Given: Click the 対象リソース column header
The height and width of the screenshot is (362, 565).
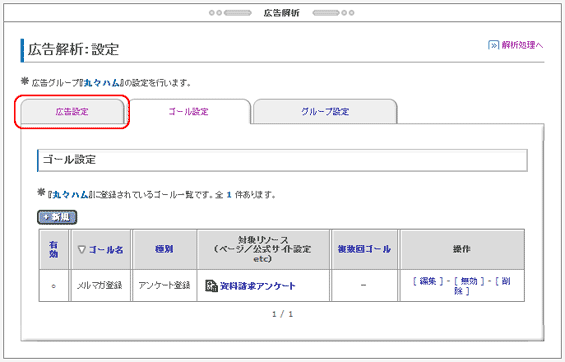Looking at the screenshot, I should (x=263, y=249).
